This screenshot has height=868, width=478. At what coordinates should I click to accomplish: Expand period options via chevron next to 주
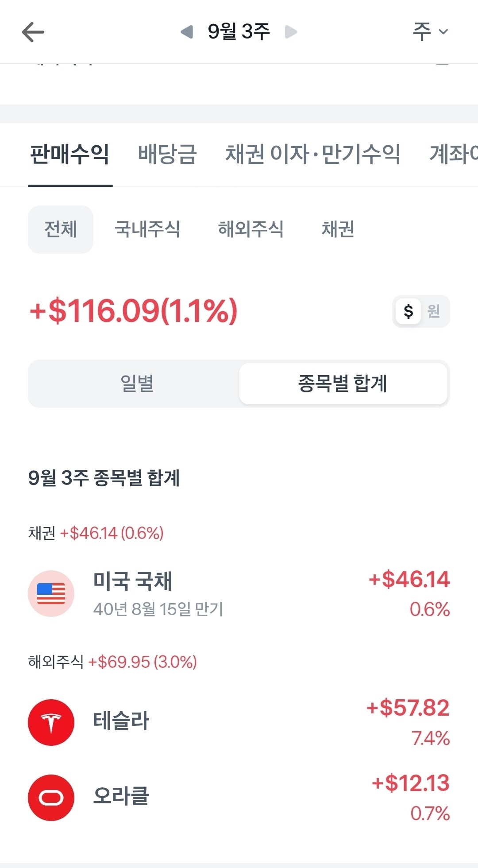(443, 31)
